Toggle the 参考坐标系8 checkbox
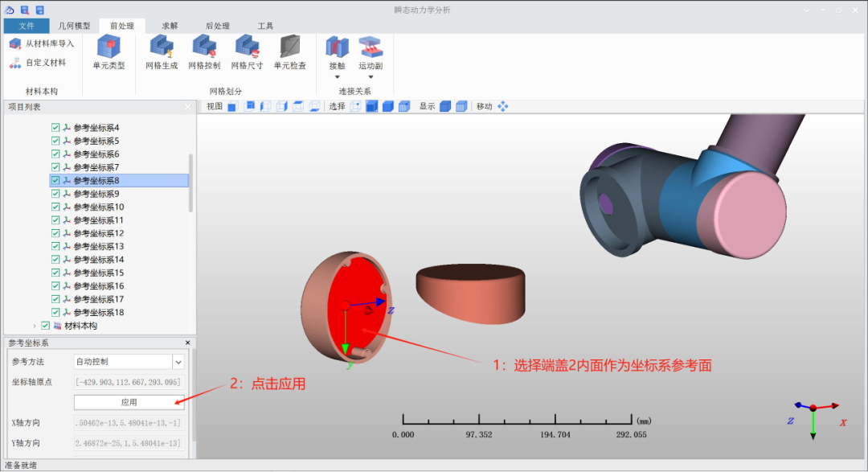The width and height of the screenshot is (868, 472). (55, 181)
